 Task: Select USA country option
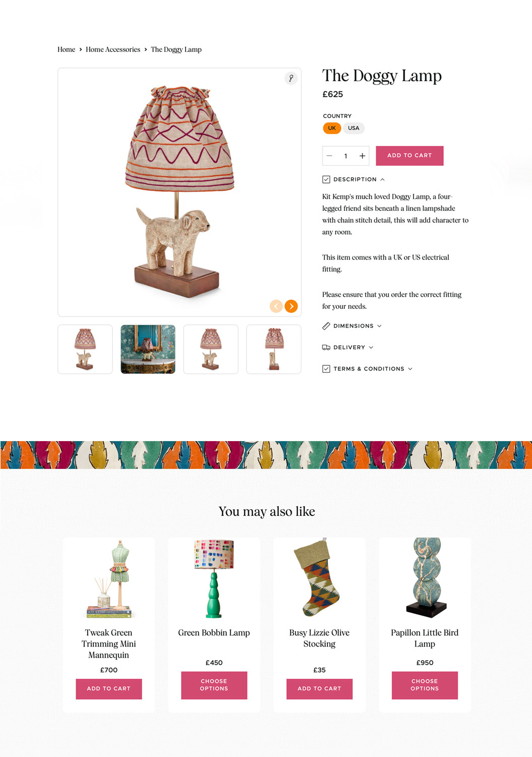coord(354,128)
